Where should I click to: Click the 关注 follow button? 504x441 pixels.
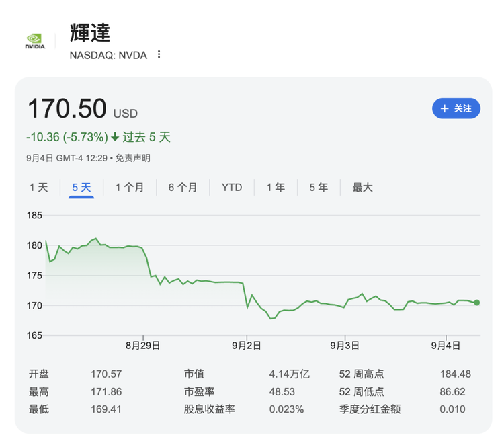(x=456, y=108)
